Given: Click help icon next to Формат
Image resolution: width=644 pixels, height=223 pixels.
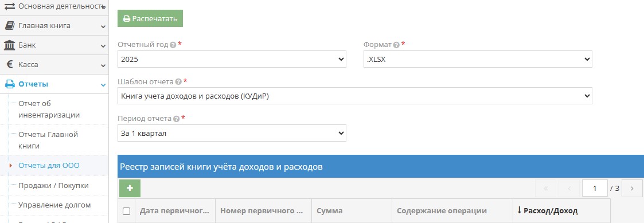Looking at the screenshot, I should coord(396,45).
